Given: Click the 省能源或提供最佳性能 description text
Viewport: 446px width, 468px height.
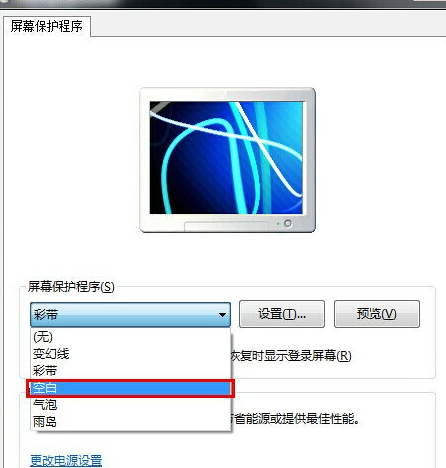Looking at the screenshot, I should pyautogui.click(x=295, y=419).
